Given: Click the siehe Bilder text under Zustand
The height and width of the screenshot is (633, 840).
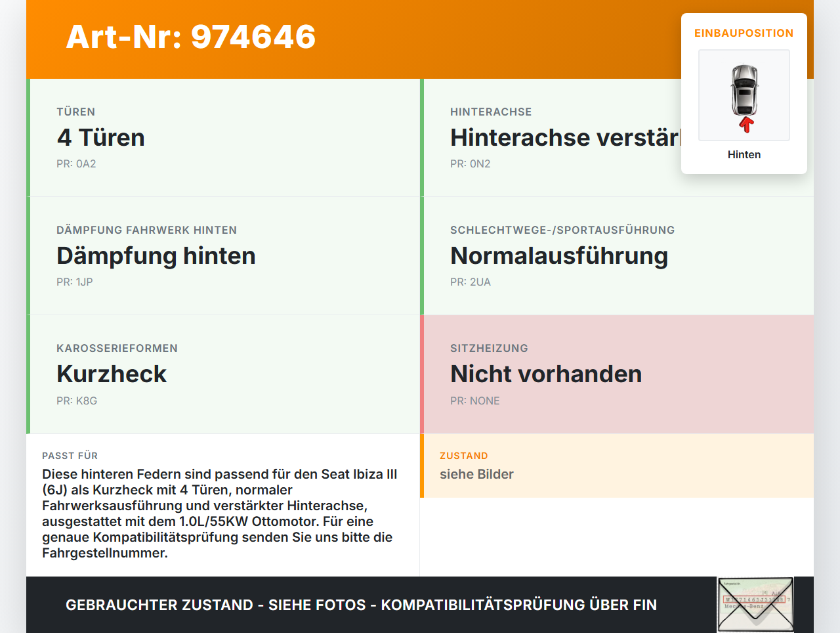Looking at the screenshot, I should coord(476,474).
